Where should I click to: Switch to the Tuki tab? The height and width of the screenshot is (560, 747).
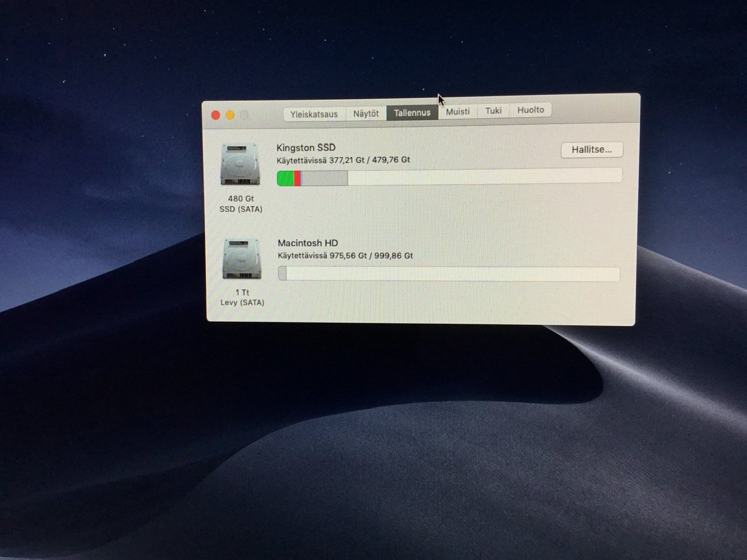[x=493, y=111]
